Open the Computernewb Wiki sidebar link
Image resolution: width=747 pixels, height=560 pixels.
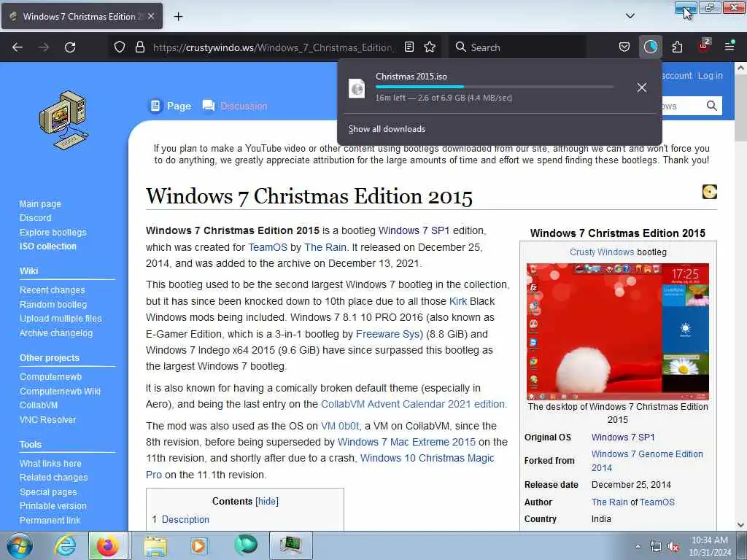[x=60, y=391]
